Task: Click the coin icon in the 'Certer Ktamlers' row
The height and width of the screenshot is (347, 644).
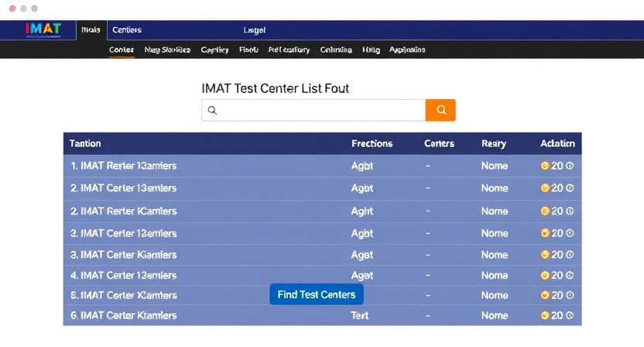Action: 545,315
